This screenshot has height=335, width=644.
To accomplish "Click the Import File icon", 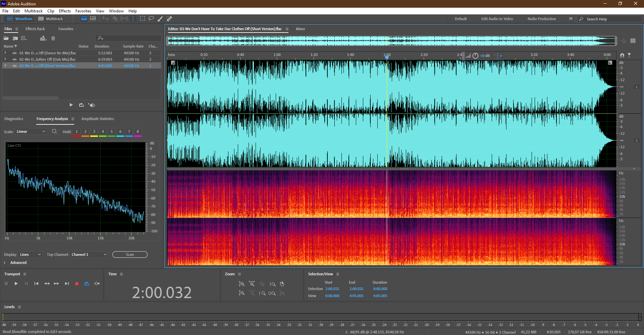I will pyautogui.click(x=15, y=38).
